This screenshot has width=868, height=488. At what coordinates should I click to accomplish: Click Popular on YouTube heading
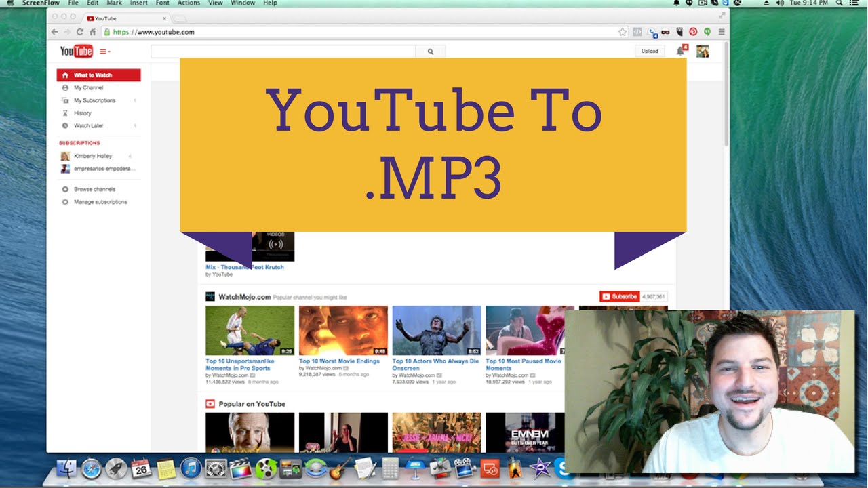click(x=252, y=404)
